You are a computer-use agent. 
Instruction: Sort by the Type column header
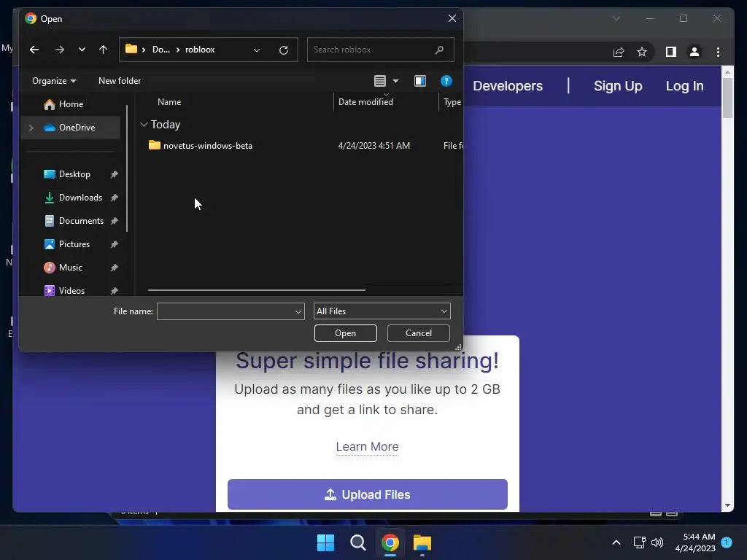(x=451, y=102)
